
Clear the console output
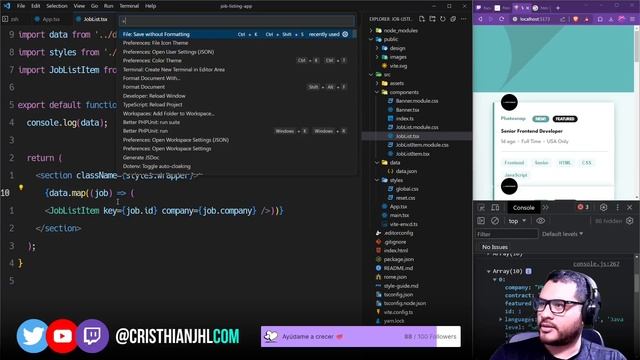[495, 221]
